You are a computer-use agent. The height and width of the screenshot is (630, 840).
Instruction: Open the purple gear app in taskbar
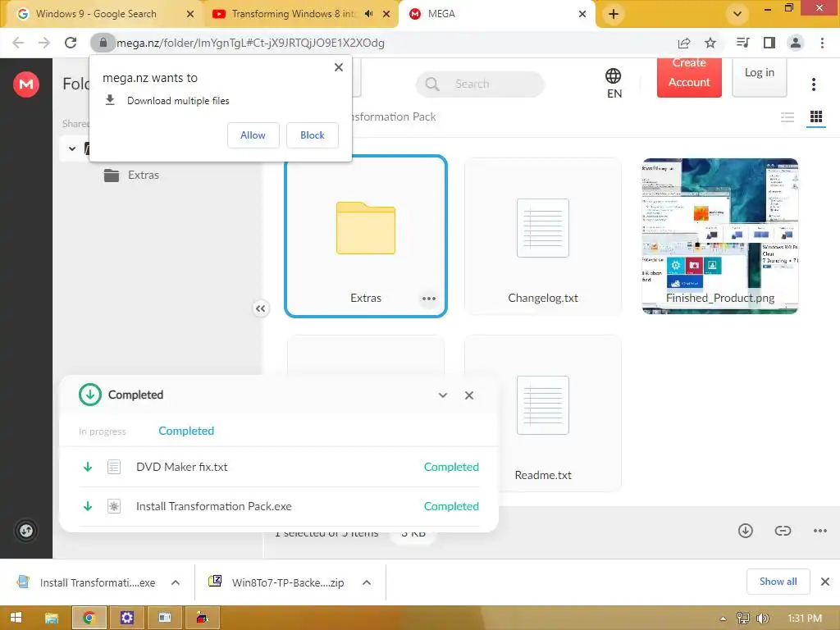pos(127,618)
